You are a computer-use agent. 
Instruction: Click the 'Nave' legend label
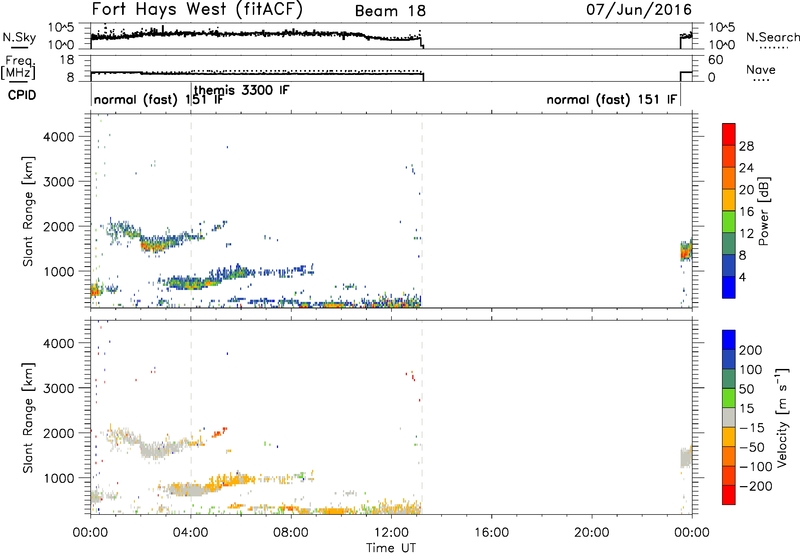[x=761, y=69]
